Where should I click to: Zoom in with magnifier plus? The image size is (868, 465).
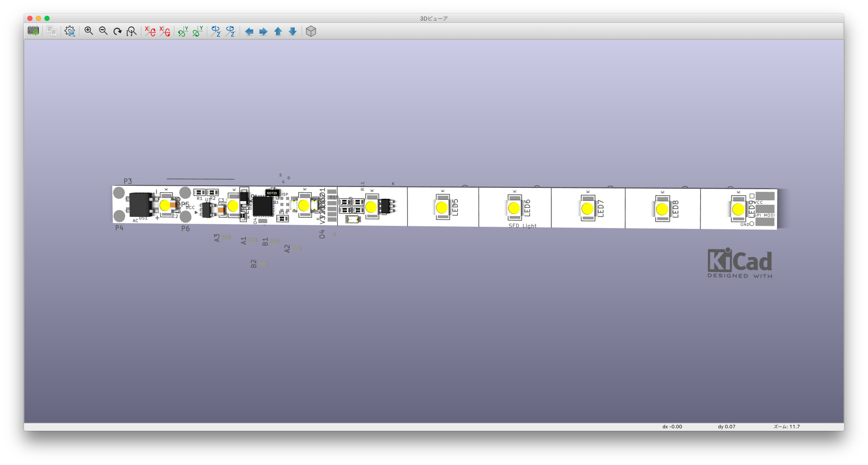pyautogui.click(x=89, y=31)
